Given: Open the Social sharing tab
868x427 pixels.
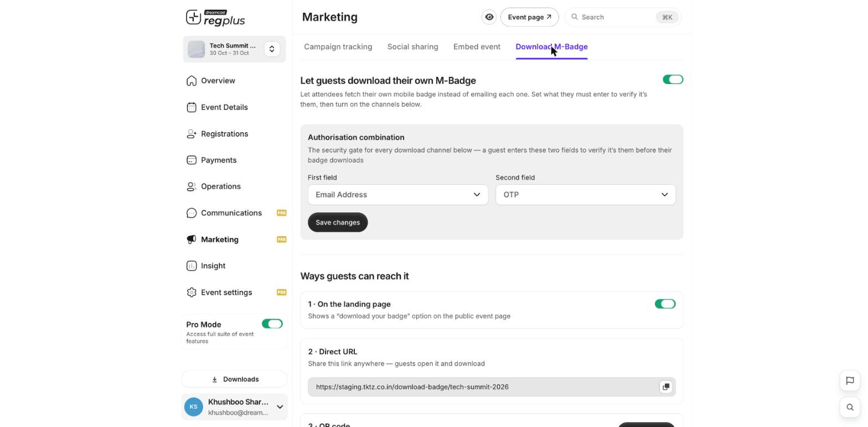Looking at the screenshot, I should [x=413, y=47].
